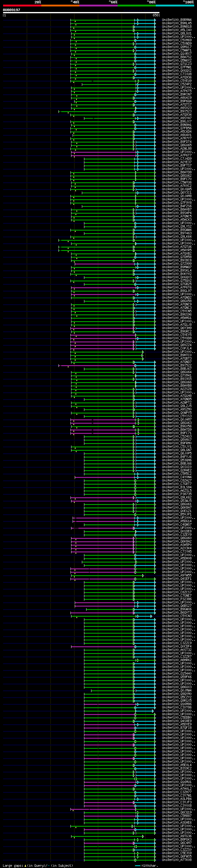Open the UniRef100_B9N818 hit
Viewport: 197px width, 868px height.
click(x=177, y=26)
